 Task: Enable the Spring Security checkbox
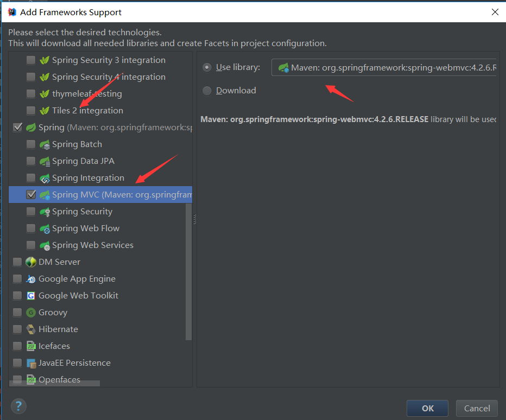tap(31, 211)
